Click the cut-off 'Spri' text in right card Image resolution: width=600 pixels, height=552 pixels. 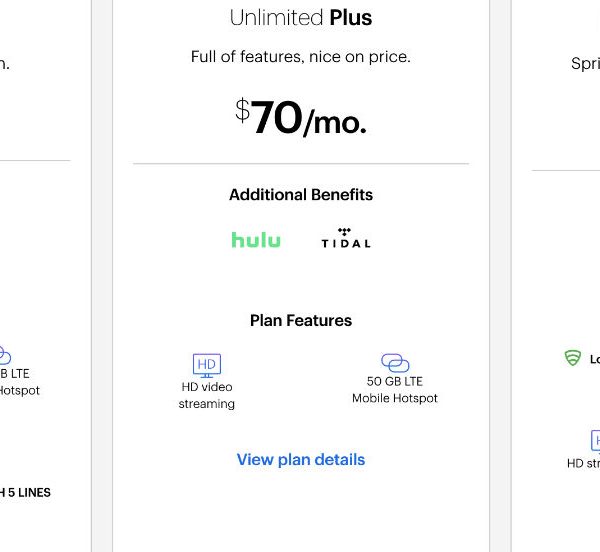click(x=585, y=63)
